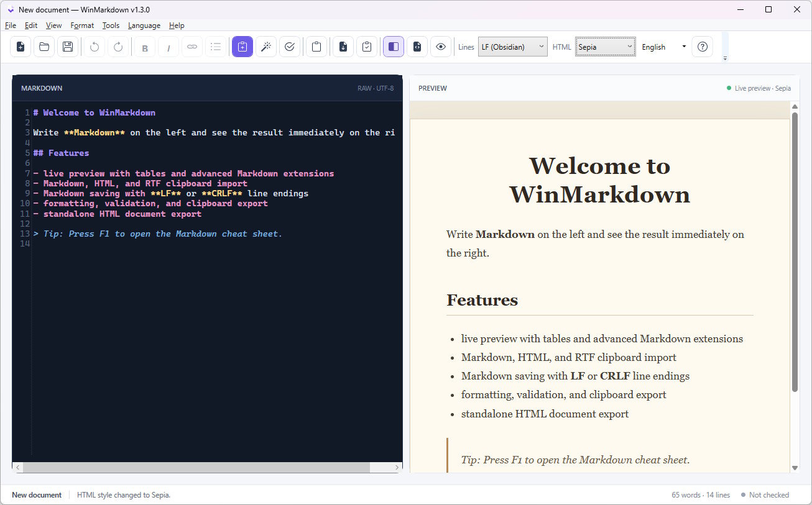Click the 'Not checked' validation status
This screenshot has height=505, width=812.
(x=765, y=495)
